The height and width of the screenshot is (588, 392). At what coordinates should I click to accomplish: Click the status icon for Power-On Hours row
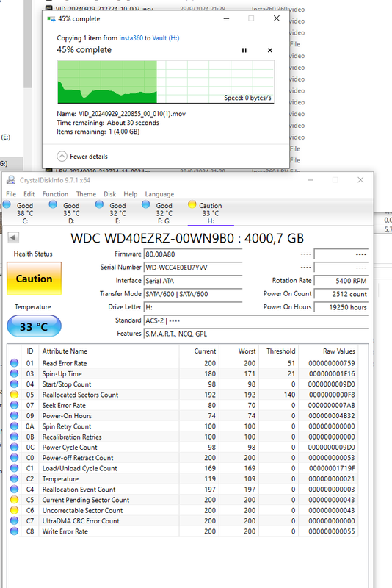[14, 415]
